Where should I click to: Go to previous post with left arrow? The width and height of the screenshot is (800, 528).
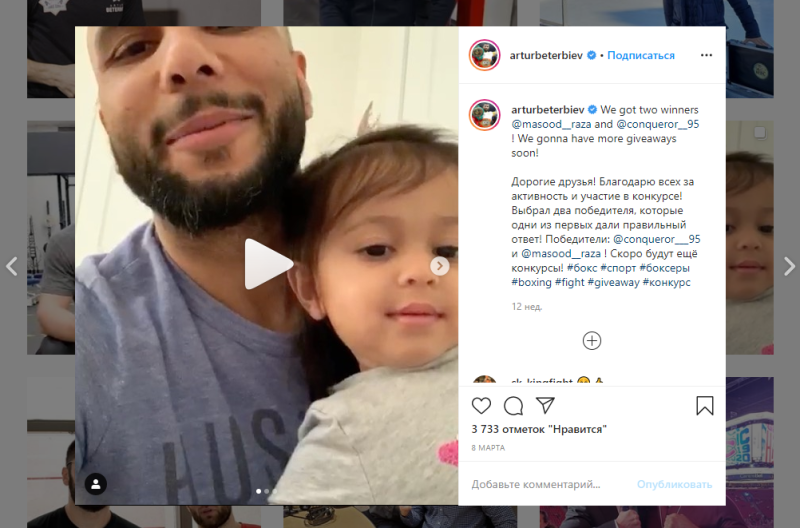coord(12,266)
